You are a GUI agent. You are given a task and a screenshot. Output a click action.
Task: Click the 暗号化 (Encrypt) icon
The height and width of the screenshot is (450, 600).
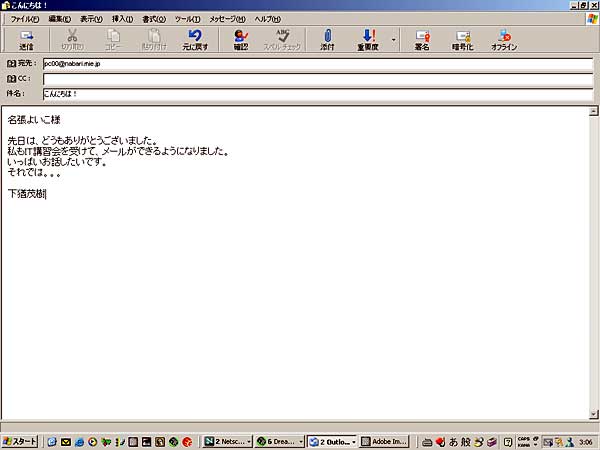462,40
